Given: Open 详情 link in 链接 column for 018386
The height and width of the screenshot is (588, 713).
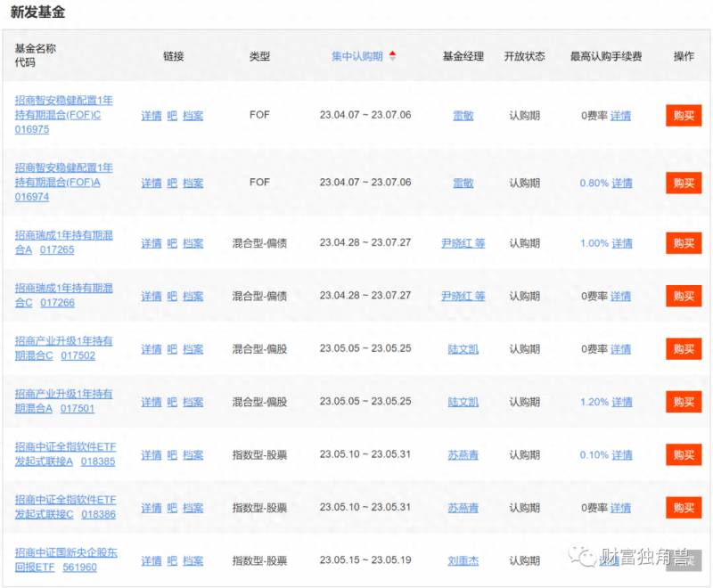Looking at the screenshot, I should click(152, 508).
